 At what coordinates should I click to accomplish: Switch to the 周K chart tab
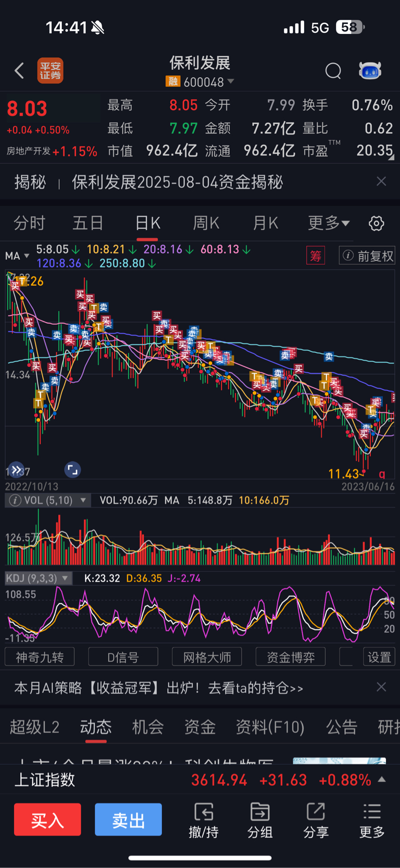point(206,223)
